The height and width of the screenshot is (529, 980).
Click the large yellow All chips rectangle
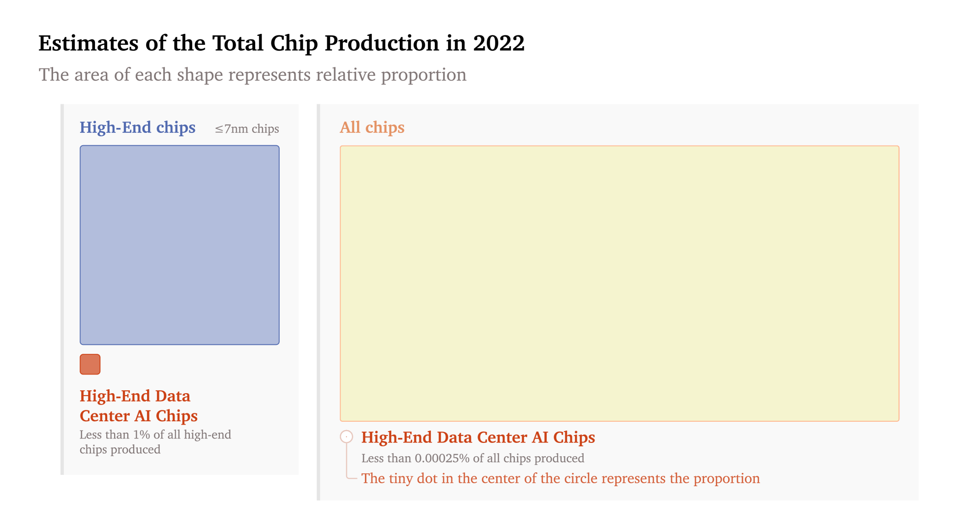(619, 283)
